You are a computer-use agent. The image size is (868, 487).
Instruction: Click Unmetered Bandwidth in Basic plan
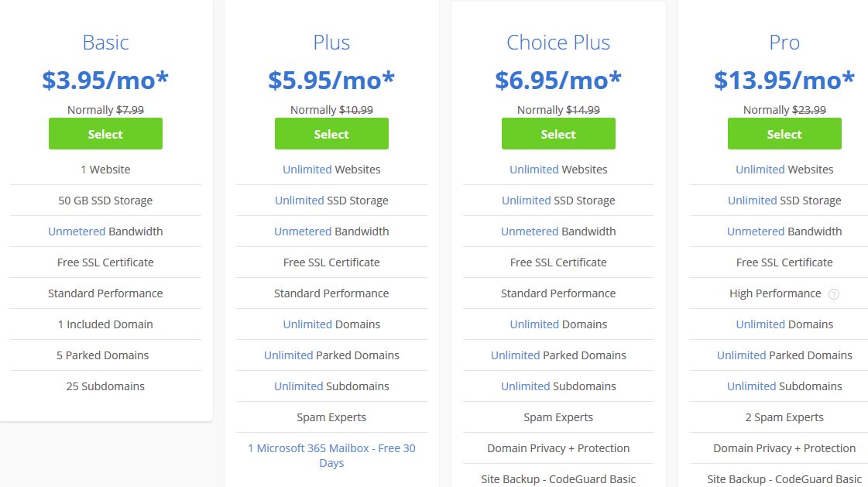(105, 231)
